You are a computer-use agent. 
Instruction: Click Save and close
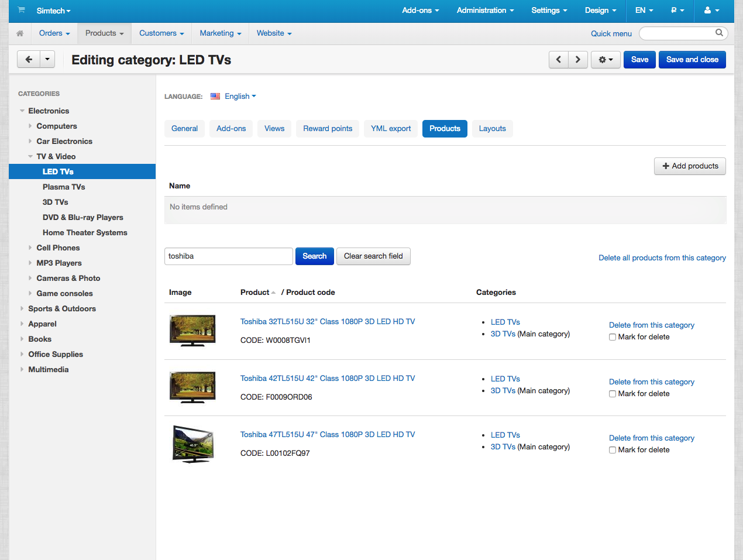pos(692,60)
